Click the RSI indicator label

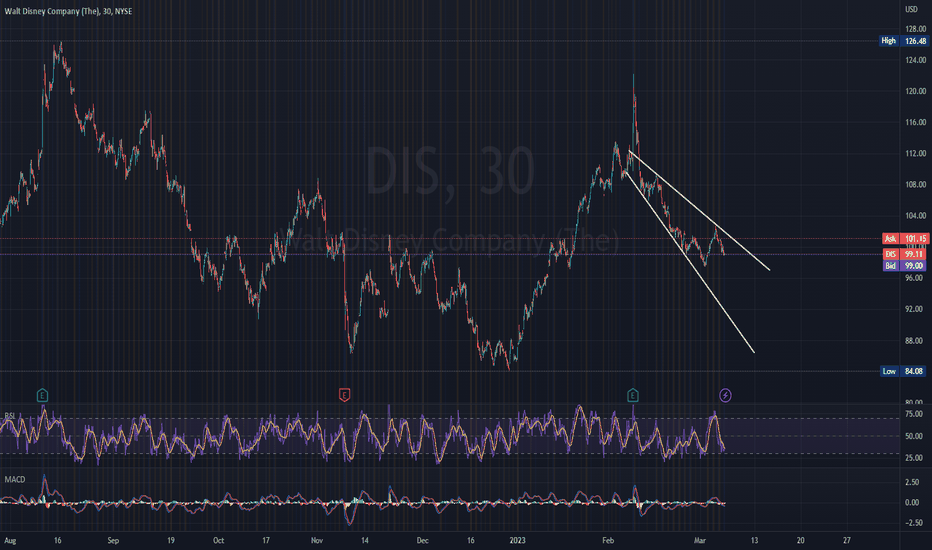click(x=10, y=415)
